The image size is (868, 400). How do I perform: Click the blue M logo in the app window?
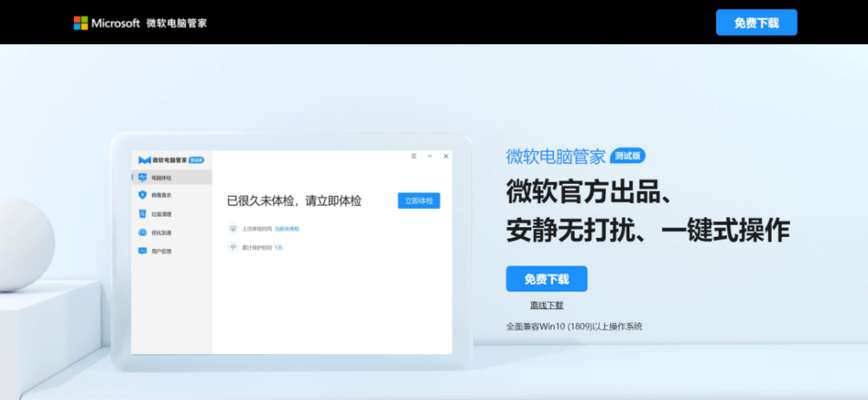pos(144,160)
